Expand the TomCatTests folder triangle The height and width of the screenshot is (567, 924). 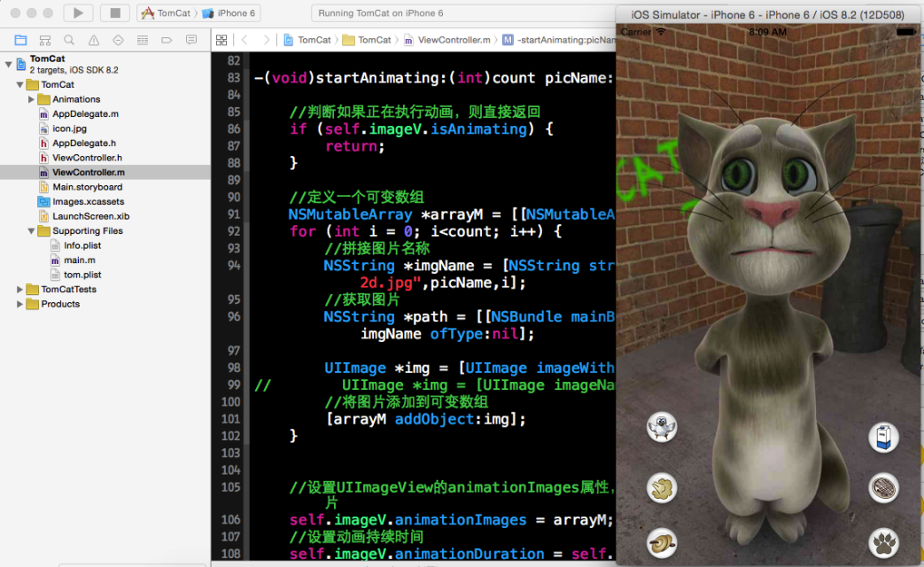tap(20, 290)
